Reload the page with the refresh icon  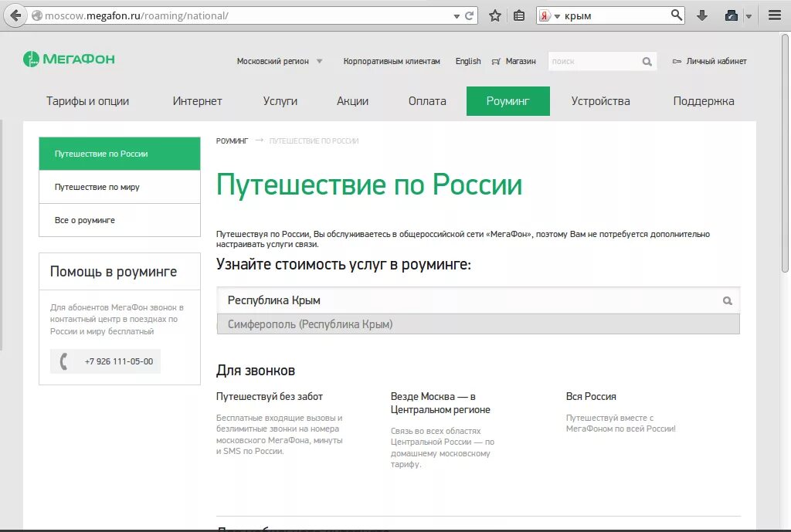pos(469,15)
